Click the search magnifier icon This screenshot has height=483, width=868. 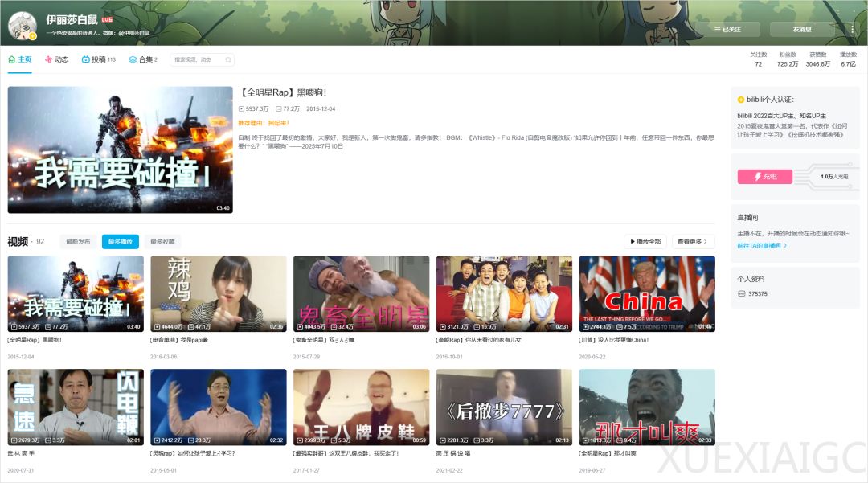tap(228, 59)
